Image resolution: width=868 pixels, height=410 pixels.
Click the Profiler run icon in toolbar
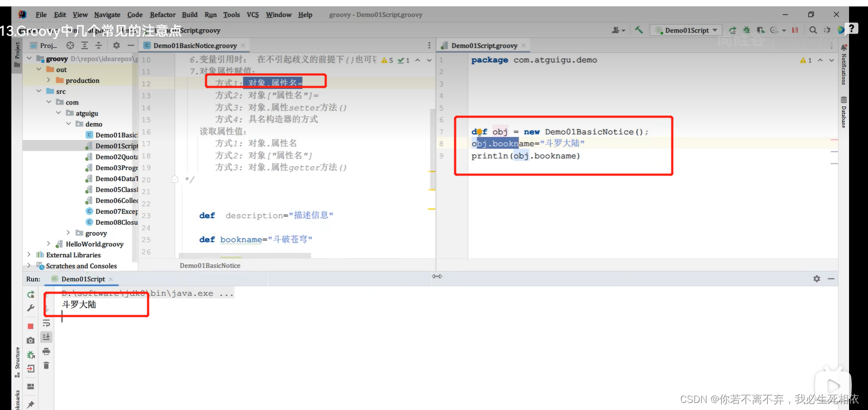774,30
